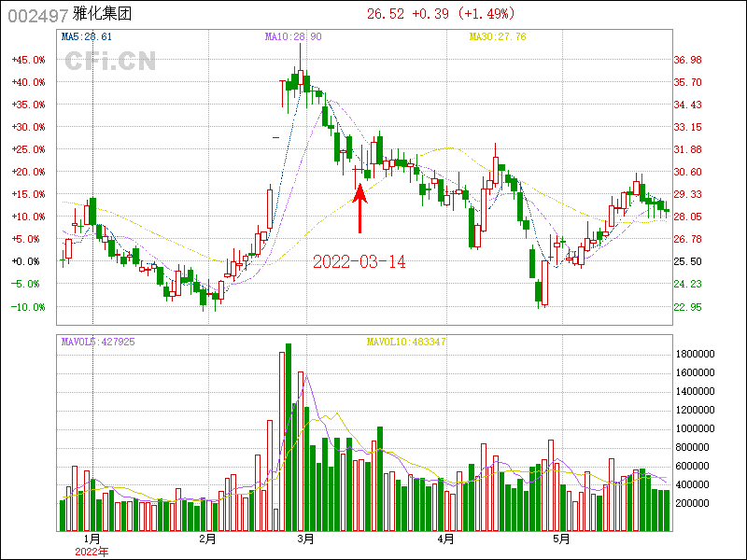Click the +30.0% axis label

point(28,127)
